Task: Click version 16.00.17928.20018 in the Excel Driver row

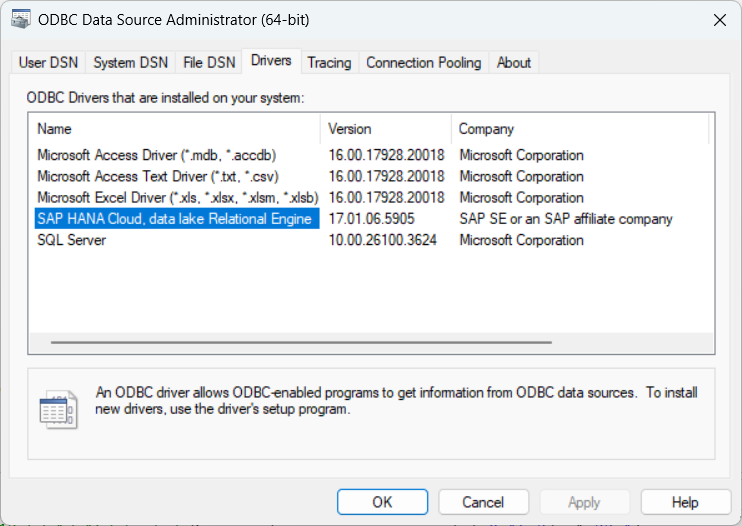Action: [x=387, y=198]
